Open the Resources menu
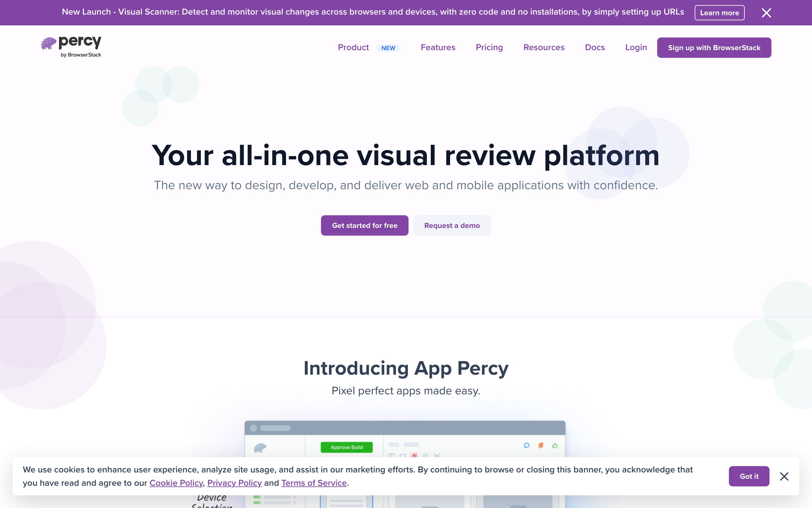Viewport: 812px width, 508px height. pyautogui.click(x=544, y=47)
